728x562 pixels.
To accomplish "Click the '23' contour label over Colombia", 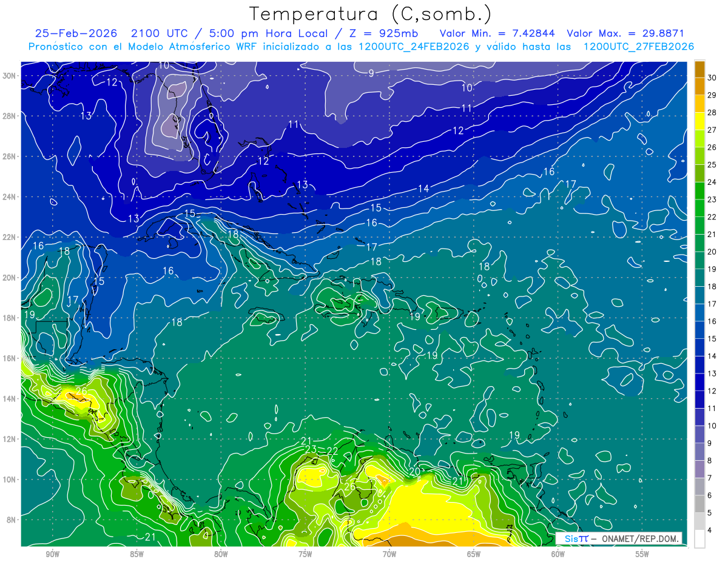I will (311, 449).
